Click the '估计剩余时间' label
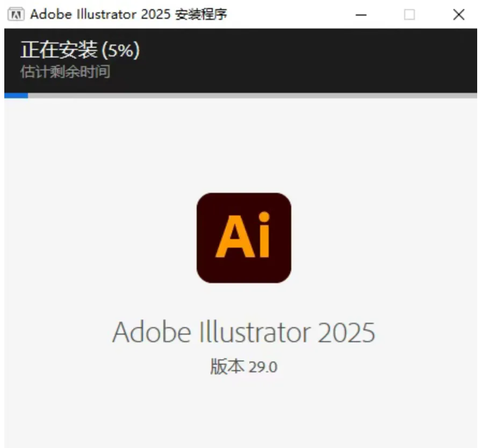The height and width of the screenshot is (448, 489). [x=65, y=71]
